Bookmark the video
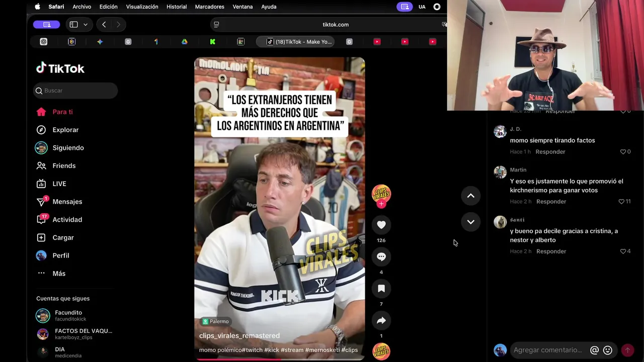 coord(381,289)
